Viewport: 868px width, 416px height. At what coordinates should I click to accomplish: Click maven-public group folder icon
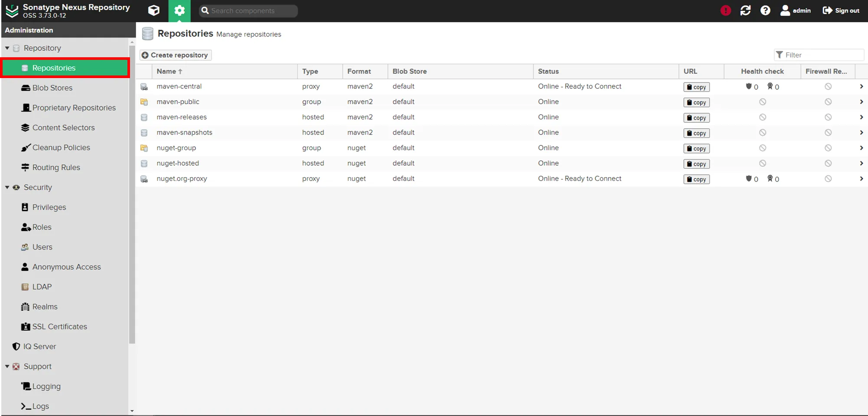tap(144, 102)
